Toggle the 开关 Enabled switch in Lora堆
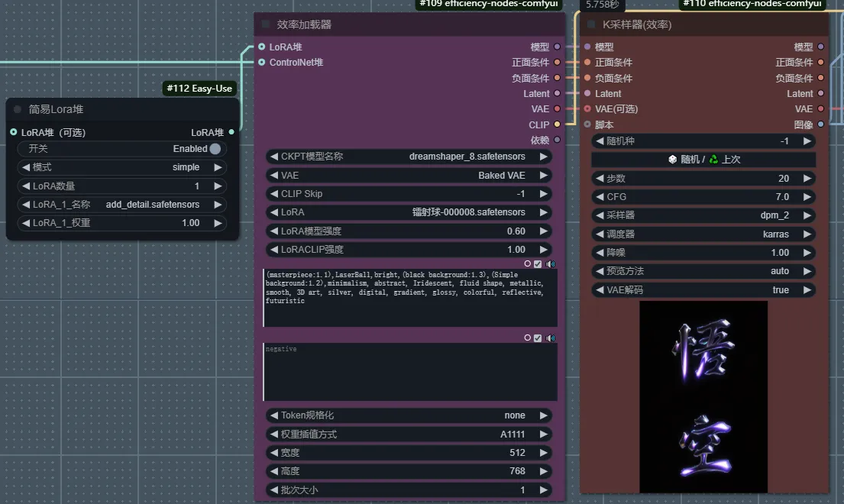This screenshot has width=844, height=504. point(215,149)
